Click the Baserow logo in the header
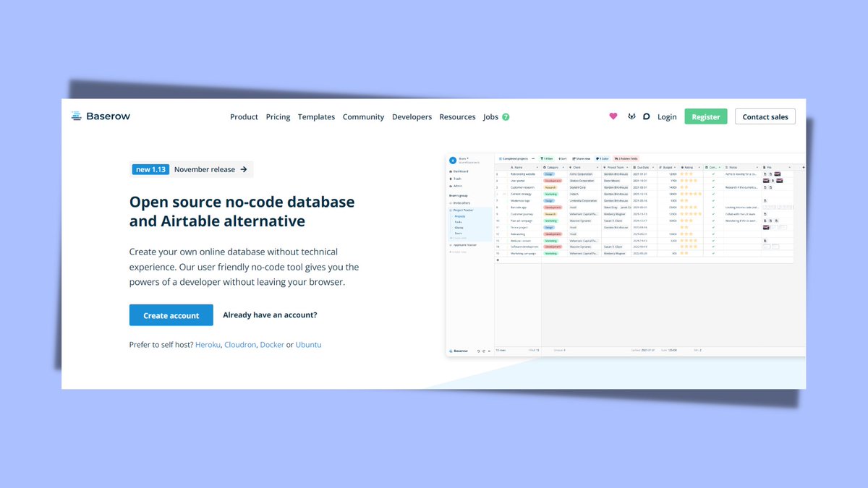Screen dimensions: 868x488 coord(101,116)
